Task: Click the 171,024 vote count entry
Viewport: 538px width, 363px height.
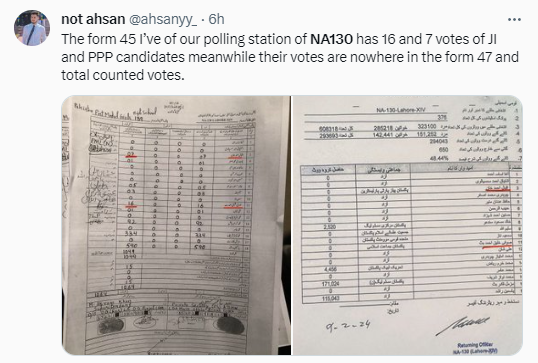Action: [331, 284]
